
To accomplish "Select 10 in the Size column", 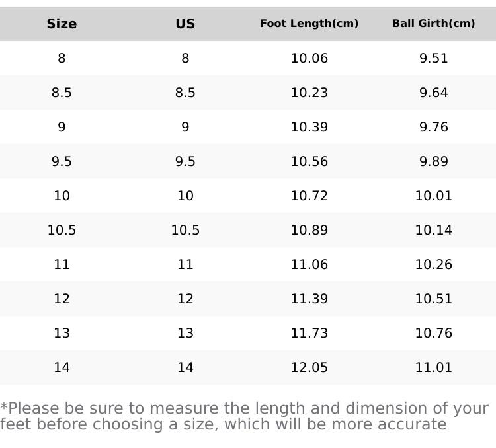I will point(62,196).
